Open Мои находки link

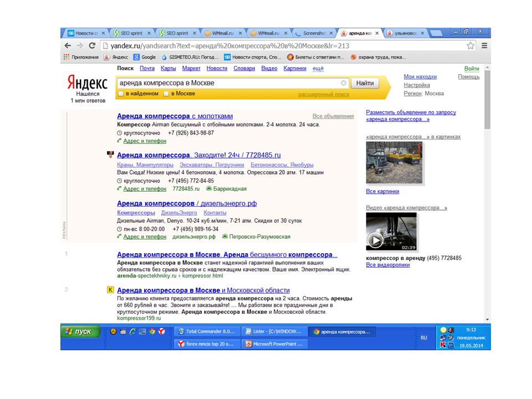pyautogui.click(x=420, y=76)
